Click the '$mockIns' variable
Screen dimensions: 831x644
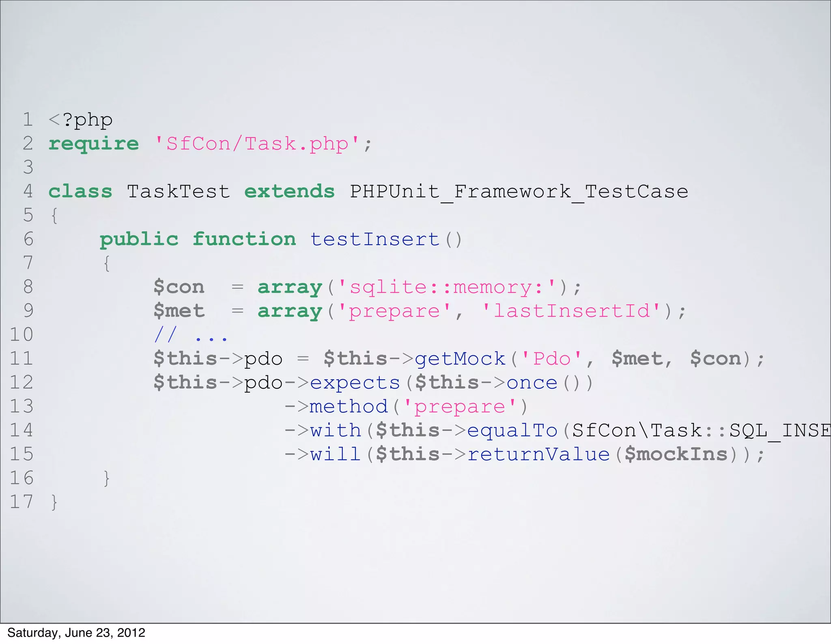(676, 454)
